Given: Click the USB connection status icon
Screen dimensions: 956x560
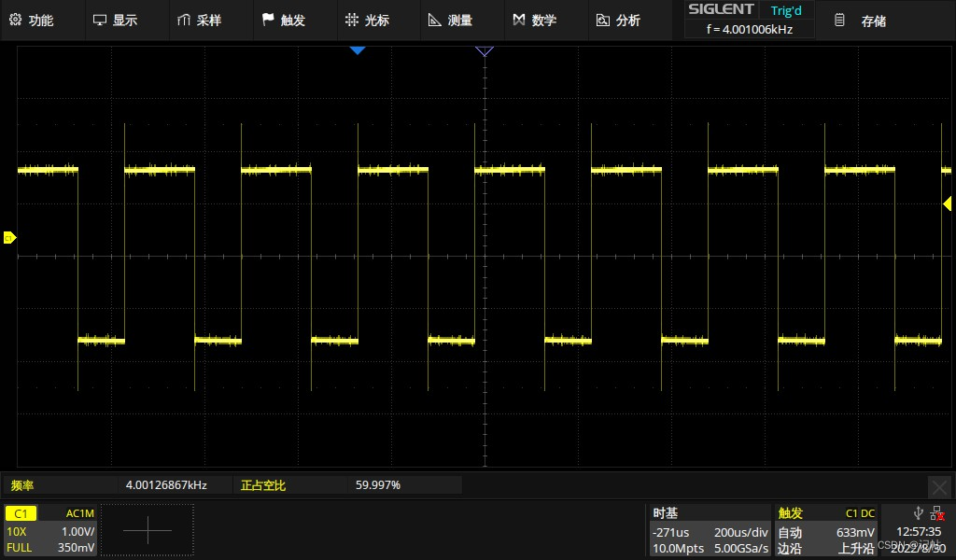Looking at the screenshot, I should [919, 513].
